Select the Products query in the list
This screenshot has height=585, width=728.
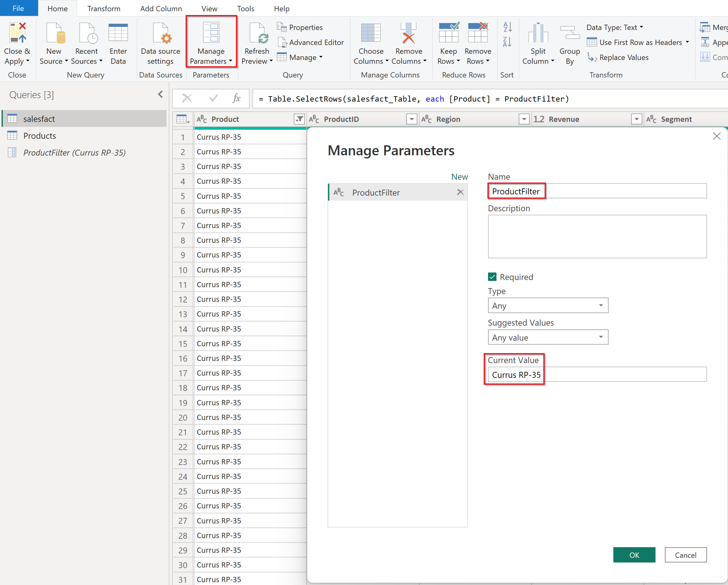pos(39,136)
